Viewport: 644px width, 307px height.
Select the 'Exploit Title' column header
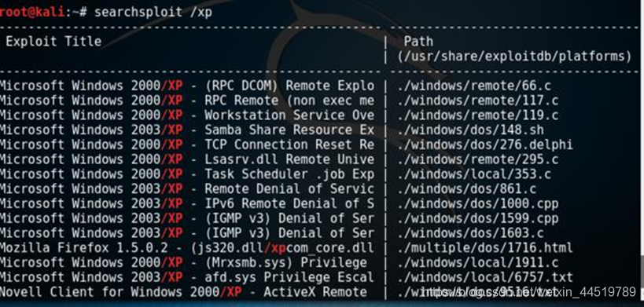[53, 42]
